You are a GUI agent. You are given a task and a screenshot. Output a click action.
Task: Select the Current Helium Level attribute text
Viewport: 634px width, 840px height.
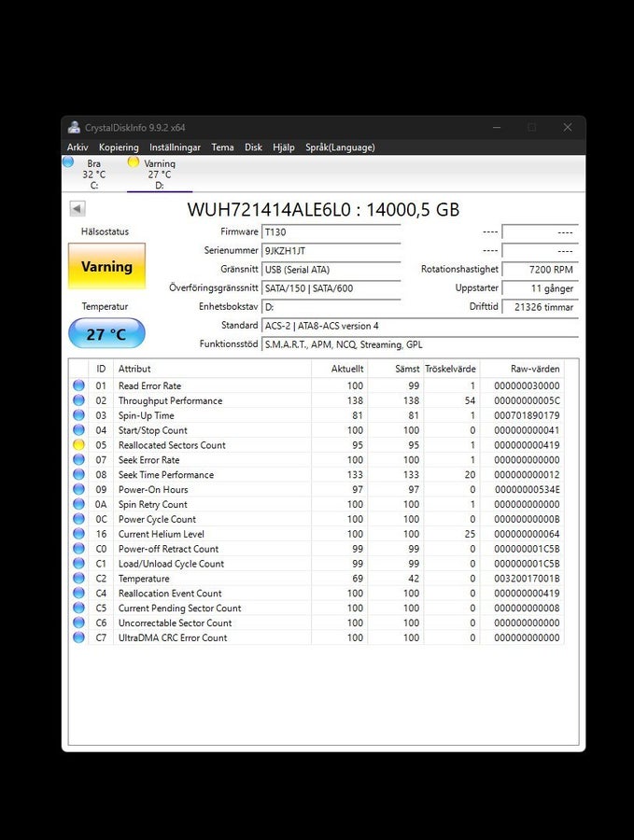coord(161,534)
